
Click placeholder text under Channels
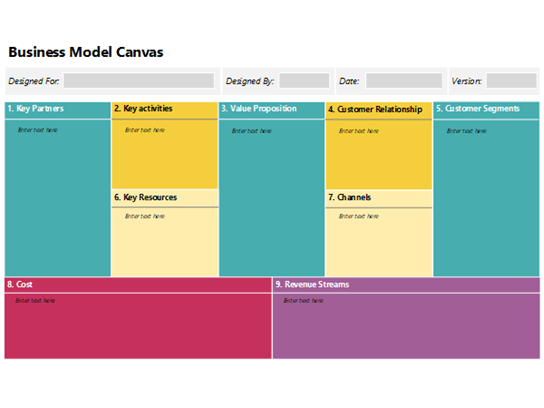pos(359,216)
